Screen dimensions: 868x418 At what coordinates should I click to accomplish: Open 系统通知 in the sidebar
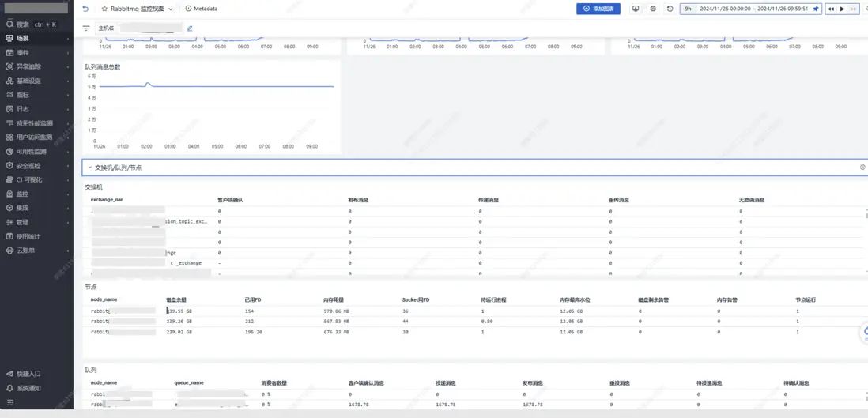(x=23, y=388)
